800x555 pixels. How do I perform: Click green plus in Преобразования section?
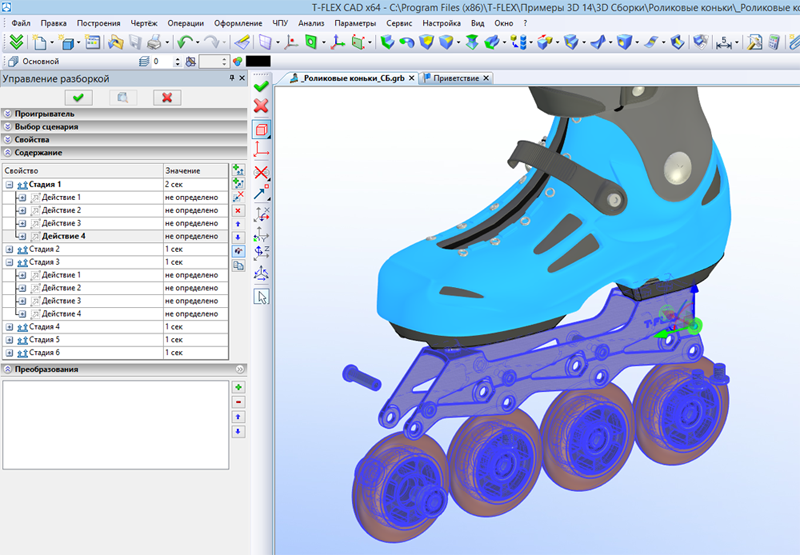[238, 386]
